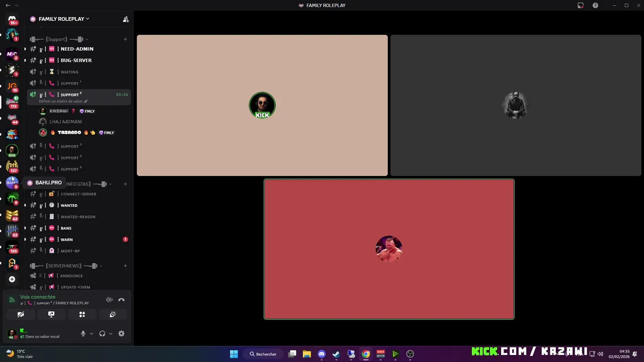
Task: Select the red speaking video tile
Action: 389,249
